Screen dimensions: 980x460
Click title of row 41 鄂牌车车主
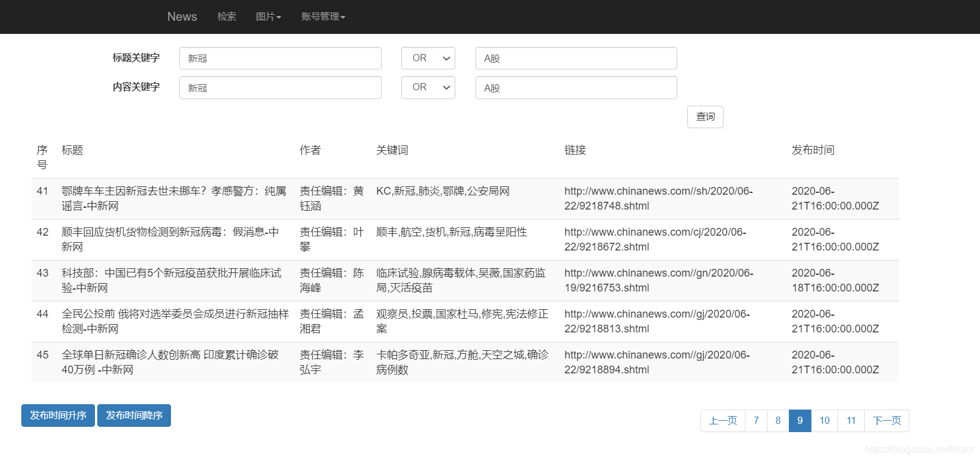174,199
